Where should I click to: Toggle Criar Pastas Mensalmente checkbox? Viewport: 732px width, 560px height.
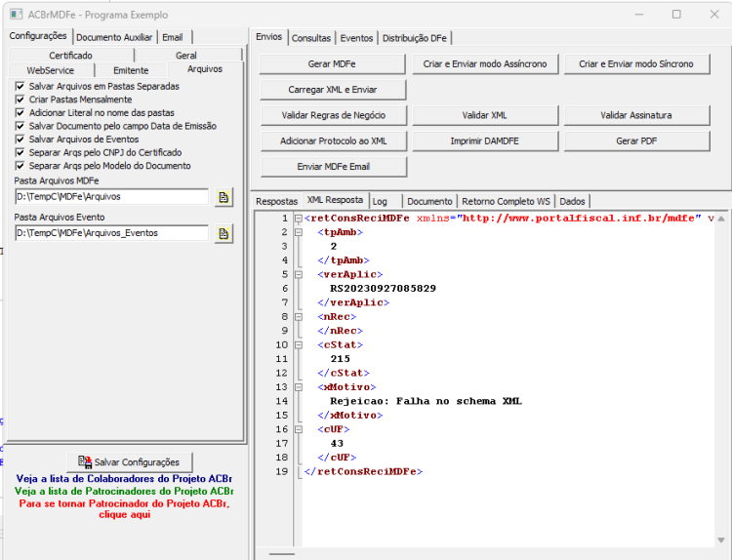[x=20, y=100]
